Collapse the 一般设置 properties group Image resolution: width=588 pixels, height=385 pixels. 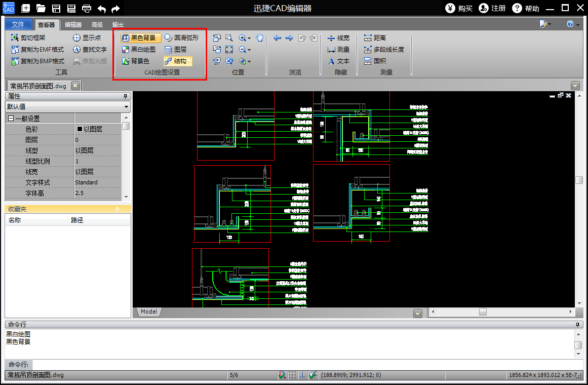tap(11, 119)
